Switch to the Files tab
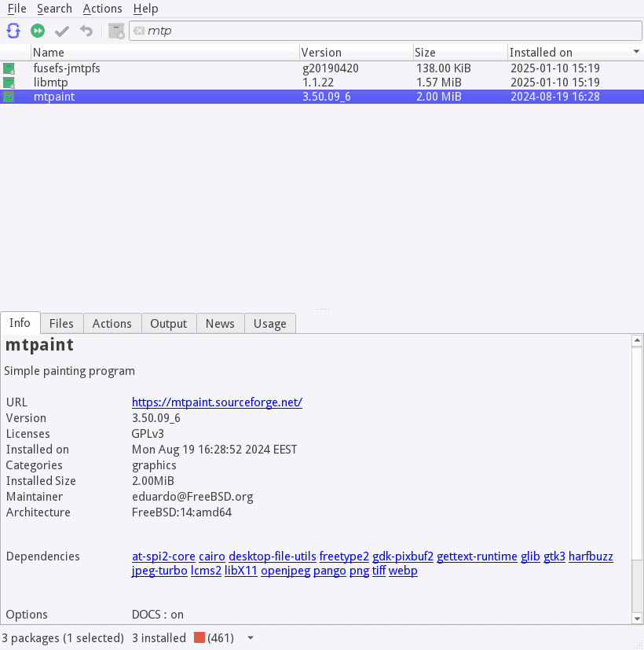644x650 pixels. click(x=61, y=323)
